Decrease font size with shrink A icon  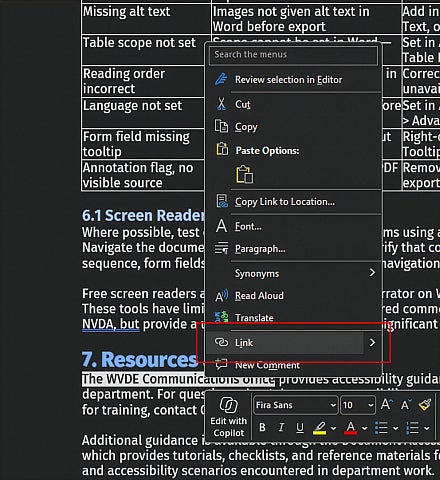[406, 405]
